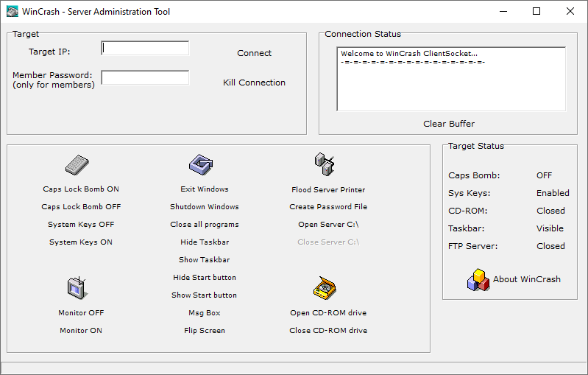Click the Msg Box option

204,313
